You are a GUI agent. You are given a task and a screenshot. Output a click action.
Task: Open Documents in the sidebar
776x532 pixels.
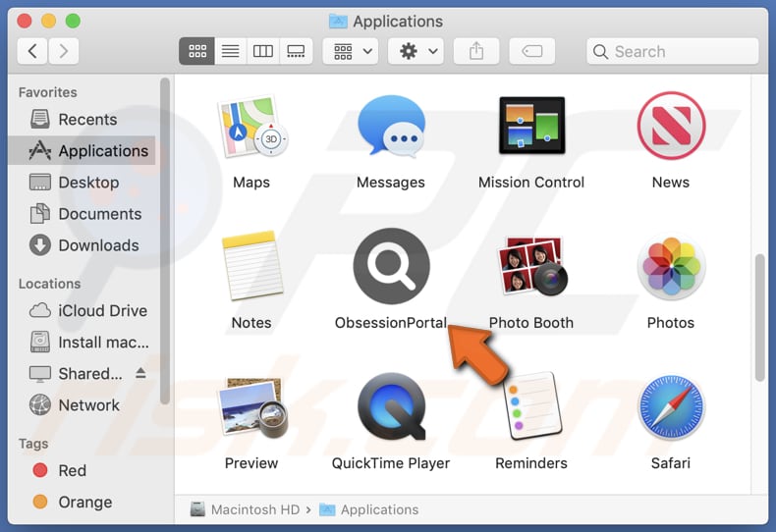[x=83, y=214]
